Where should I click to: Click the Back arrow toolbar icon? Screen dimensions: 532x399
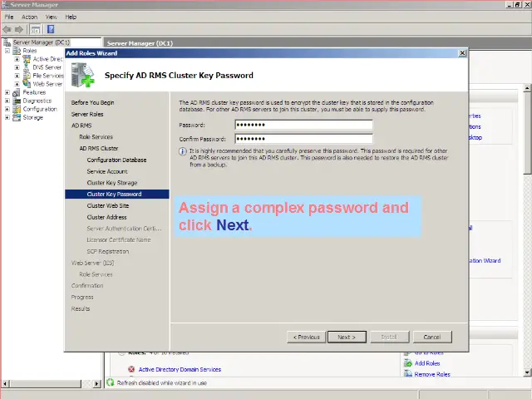tap(7, 30)
